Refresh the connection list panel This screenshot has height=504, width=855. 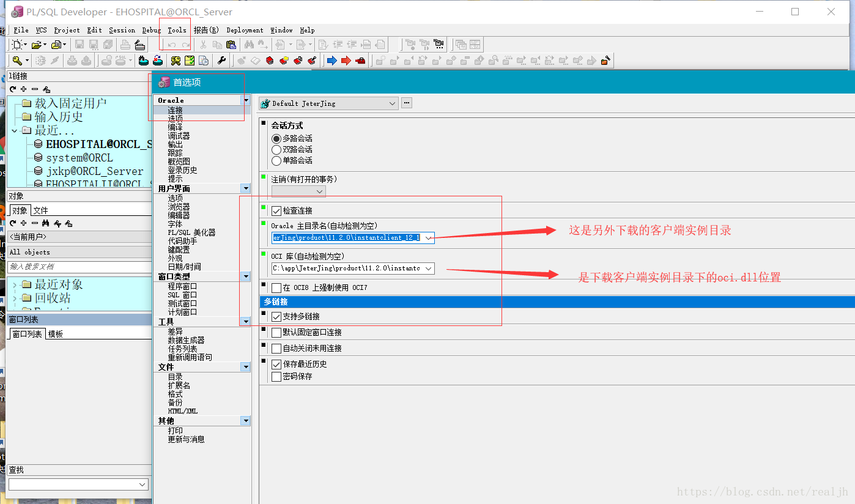12,89
